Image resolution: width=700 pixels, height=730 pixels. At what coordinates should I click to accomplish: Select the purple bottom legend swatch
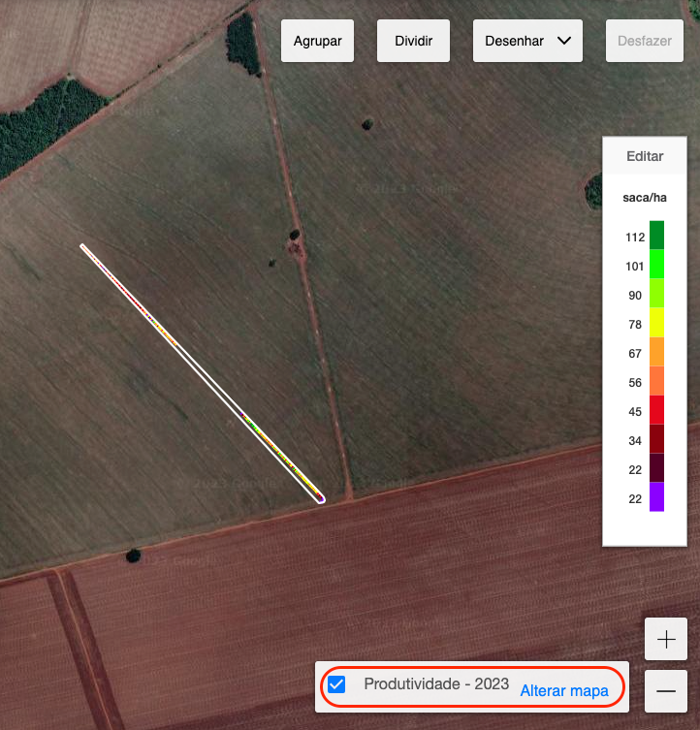[656, 496]
